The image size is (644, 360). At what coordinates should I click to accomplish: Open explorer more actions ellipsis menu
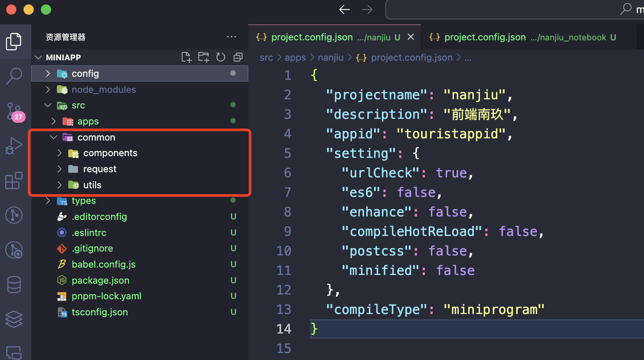[x=232, y=37]
